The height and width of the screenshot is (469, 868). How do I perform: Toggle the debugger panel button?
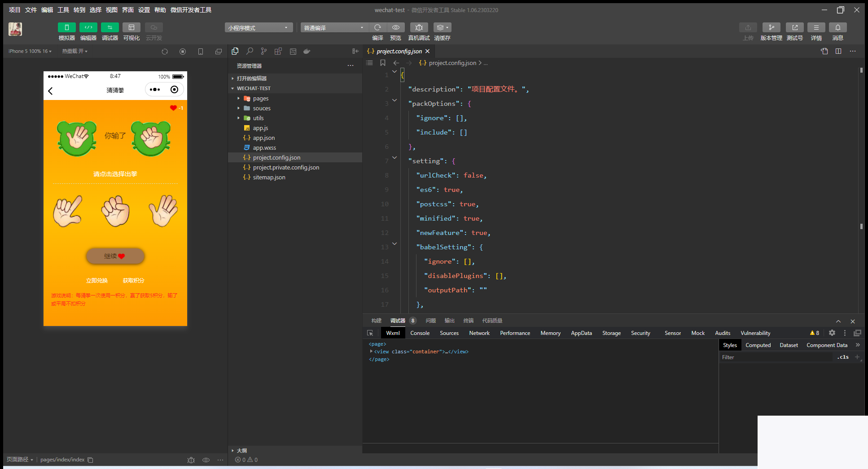pyautogui.click(x=110, y=28)
